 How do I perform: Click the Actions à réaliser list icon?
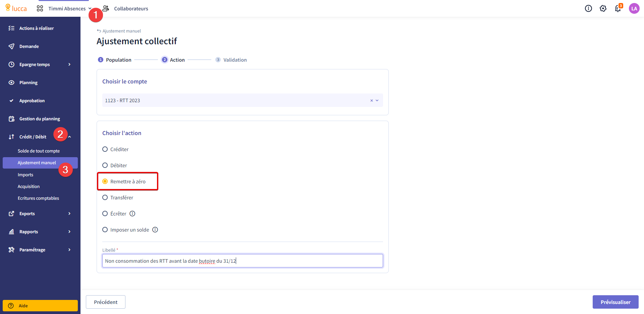[11, 28]
